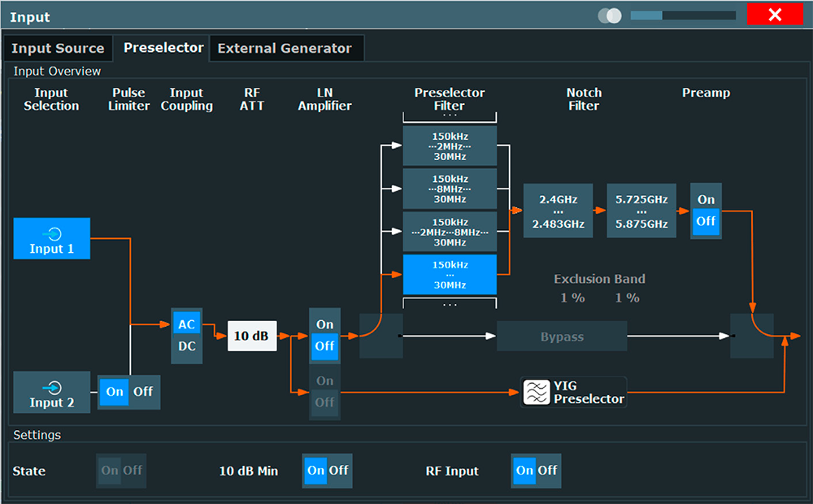This screenshot has height=504, width=813.
Task: Disable the RF Input setting
Action: click(x=548, y=470)
